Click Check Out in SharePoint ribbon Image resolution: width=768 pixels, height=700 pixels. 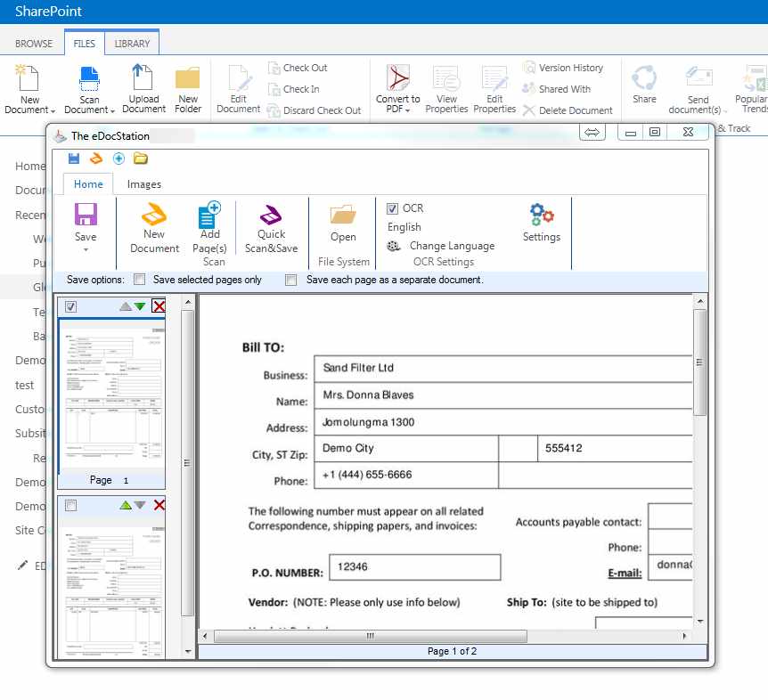click(x=298, y=68)
